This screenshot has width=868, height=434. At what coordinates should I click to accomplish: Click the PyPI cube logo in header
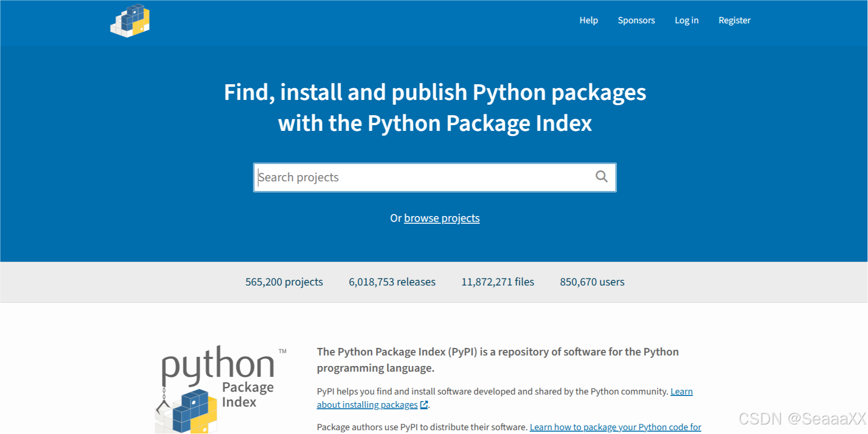[130, 21]
